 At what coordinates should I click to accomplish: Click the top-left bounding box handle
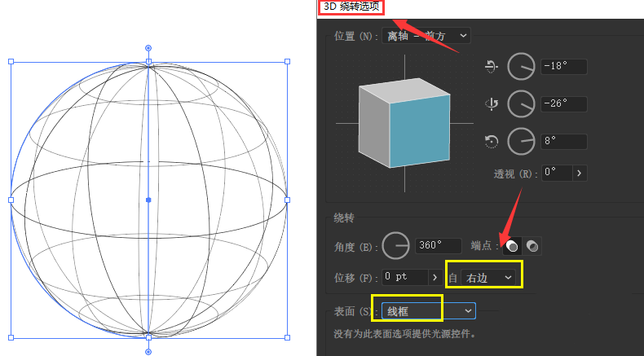click(x=11, y=62)
